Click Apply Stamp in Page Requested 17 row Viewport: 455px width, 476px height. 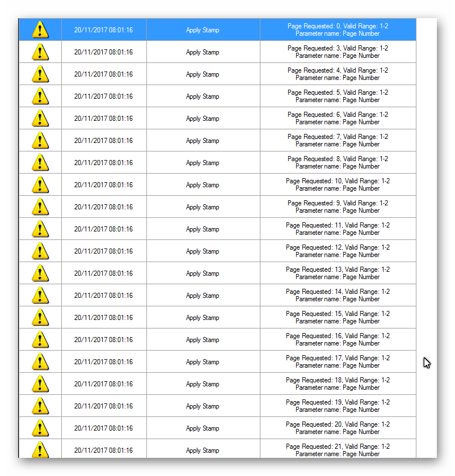pos(203,361)
